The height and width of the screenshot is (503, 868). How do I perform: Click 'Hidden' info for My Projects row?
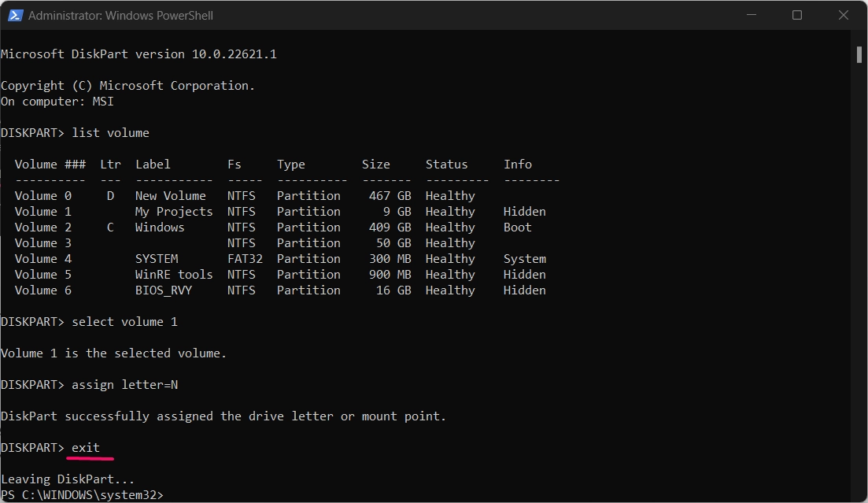coord(525,212)
